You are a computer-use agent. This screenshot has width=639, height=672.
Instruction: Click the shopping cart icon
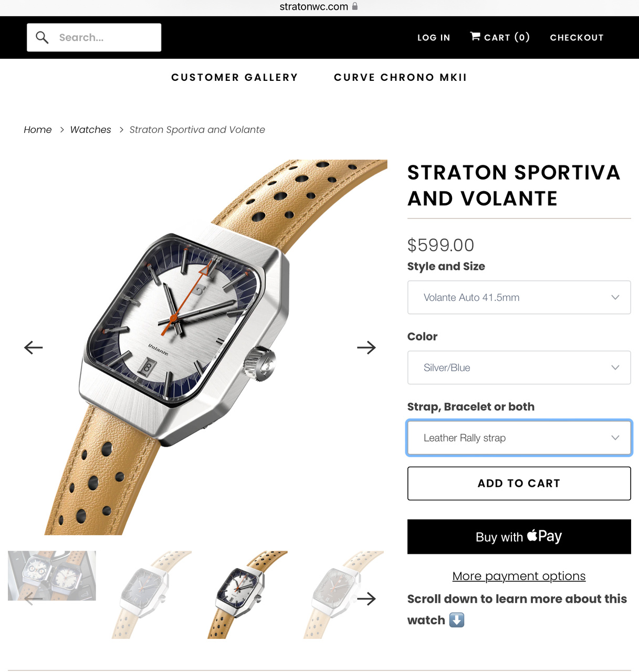[x=475, y=36]
